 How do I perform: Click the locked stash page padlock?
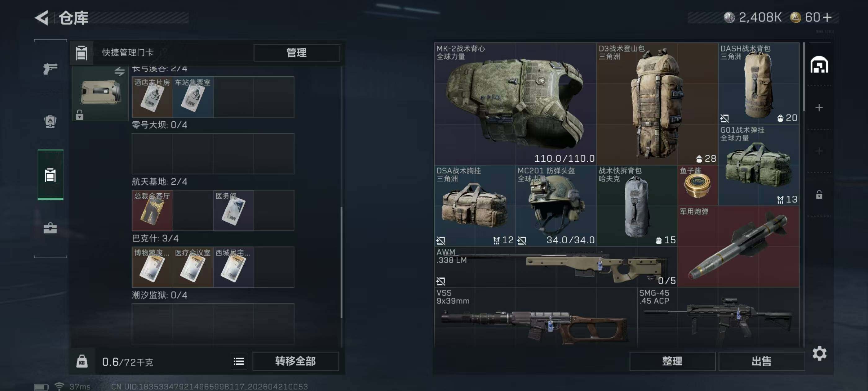819,195
